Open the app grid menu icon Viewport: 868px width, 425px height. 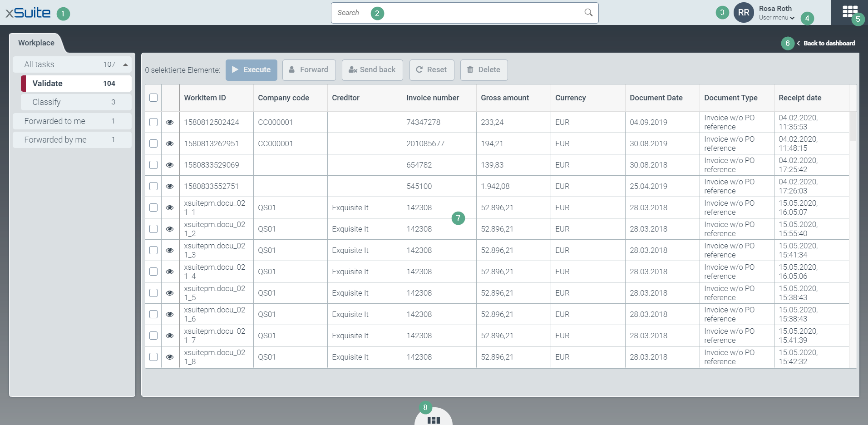click(849, 12)
